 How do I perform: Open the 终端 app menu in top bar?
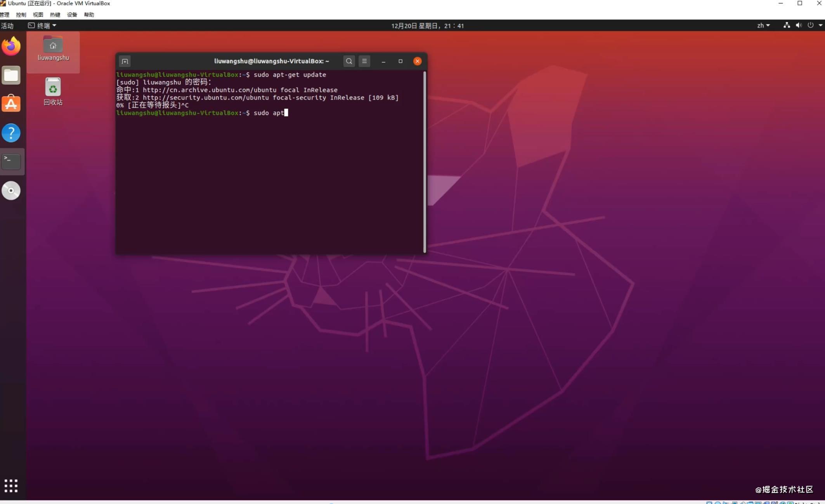pos(42,26)
